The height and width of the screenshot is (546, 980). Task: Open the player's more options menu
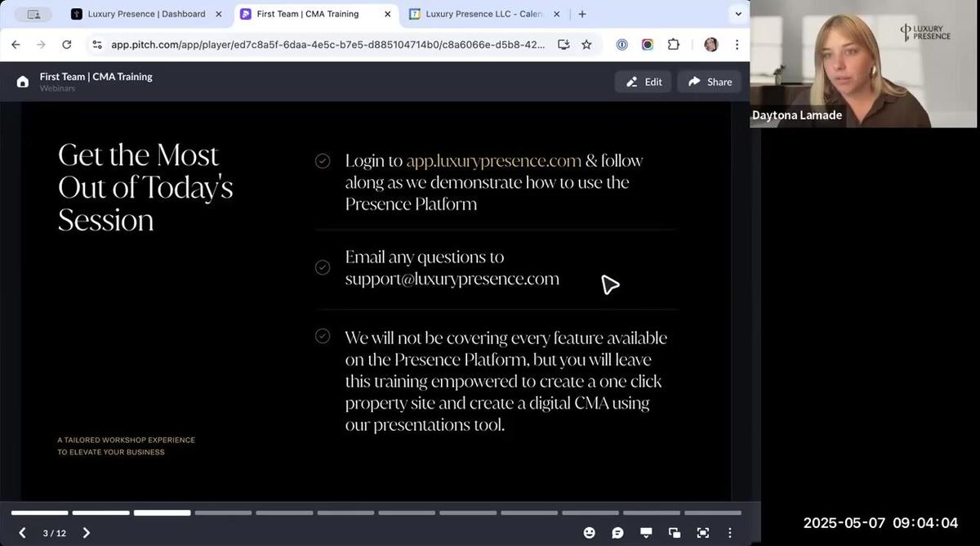point(730,533)
